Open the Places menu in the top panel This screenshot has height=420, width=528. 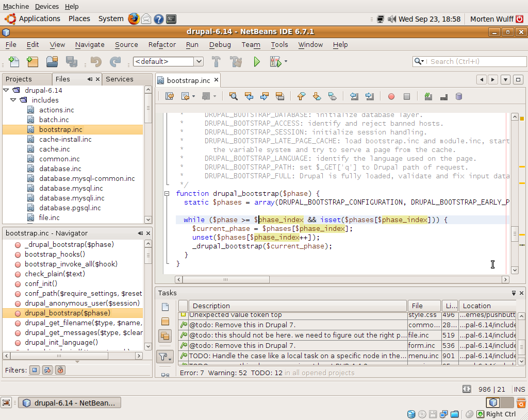pos(79,19)
